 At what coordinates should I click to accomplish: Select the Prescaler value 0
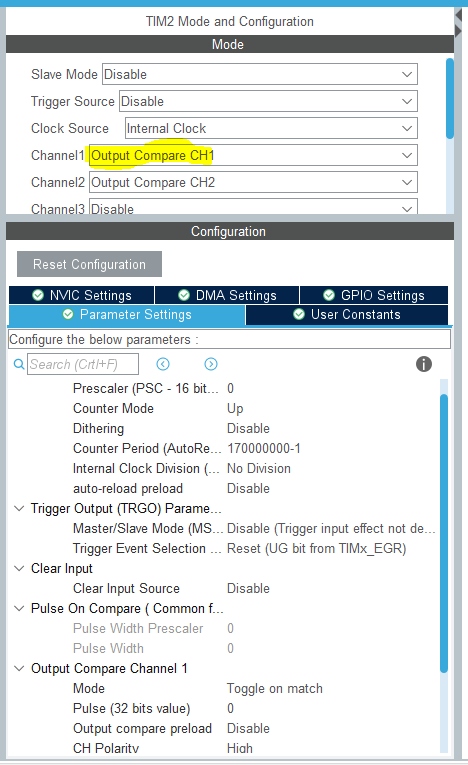click(230, 388)
